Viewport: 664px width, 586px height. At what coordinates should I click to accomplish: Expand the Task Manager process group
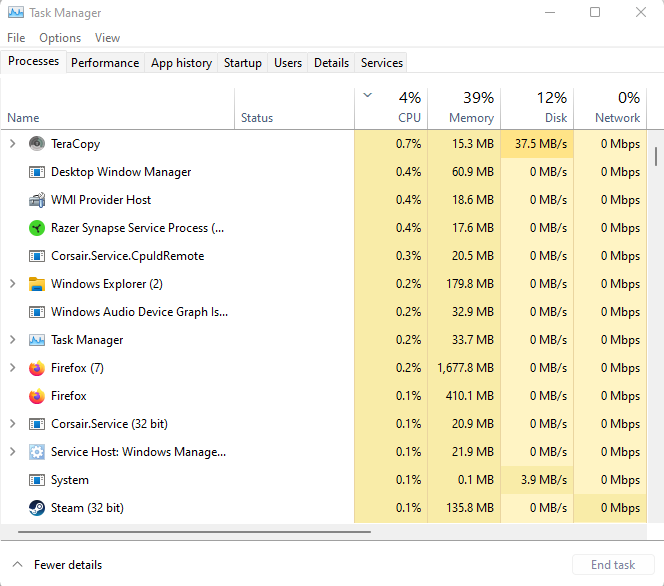[x=13, y=340]
